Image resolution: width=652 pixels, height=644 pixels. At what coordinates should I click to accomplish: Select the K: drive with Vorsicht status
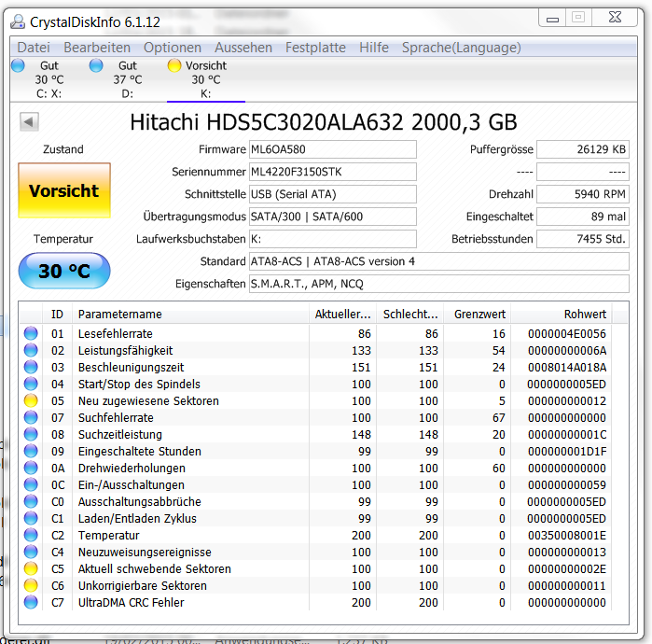coord(206,79)
